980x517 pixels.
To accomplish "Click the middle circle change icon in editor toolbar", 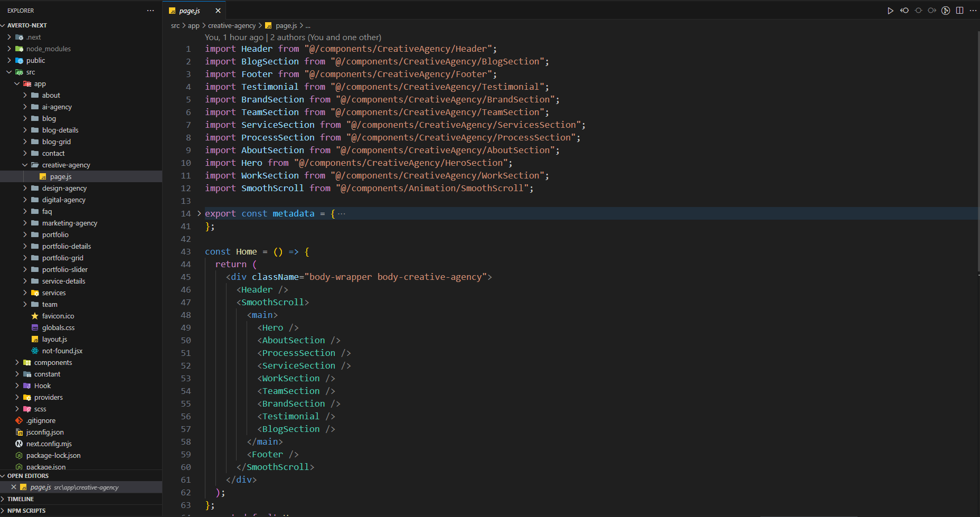I will 918,11.
